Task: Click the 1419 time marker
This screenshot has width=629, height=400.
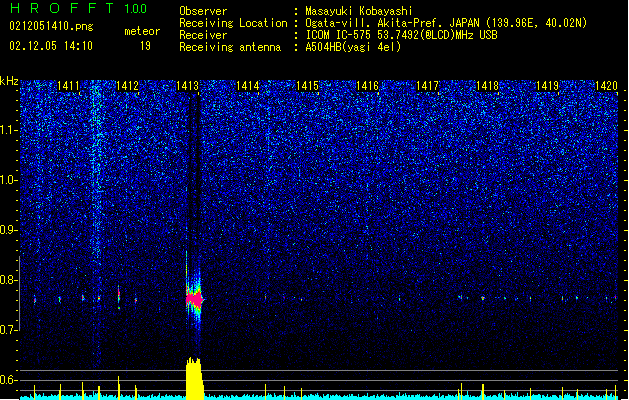Action: [x=547, y=86]
